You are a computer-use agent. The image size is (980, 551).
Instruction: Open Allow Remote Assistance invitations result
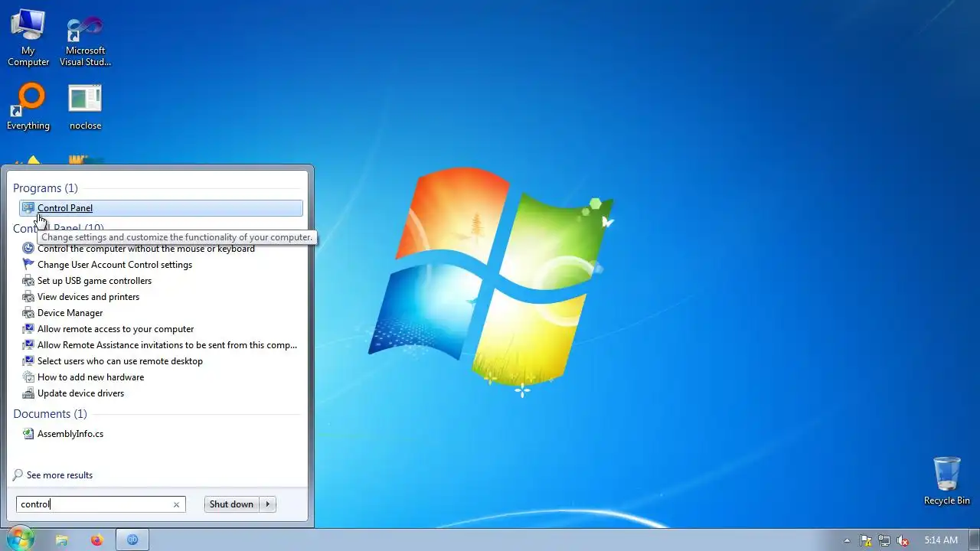click(x=161, y=345)
